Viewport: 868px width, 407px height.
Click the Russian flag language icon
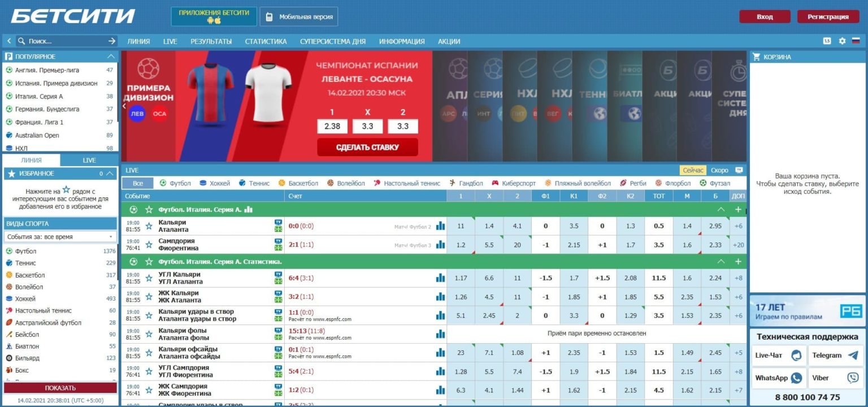(856, 41)
